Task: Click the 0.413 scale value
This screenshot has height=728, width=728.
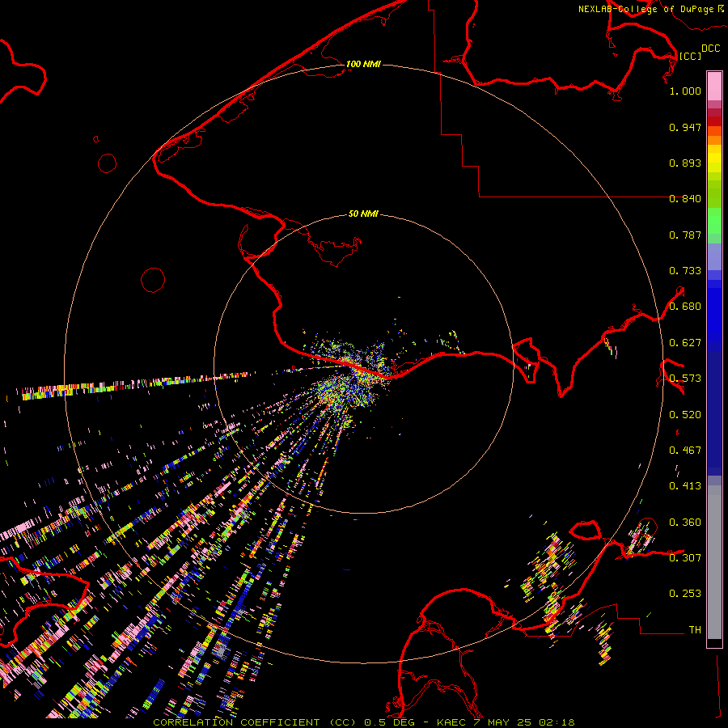Action: [685, 486]
